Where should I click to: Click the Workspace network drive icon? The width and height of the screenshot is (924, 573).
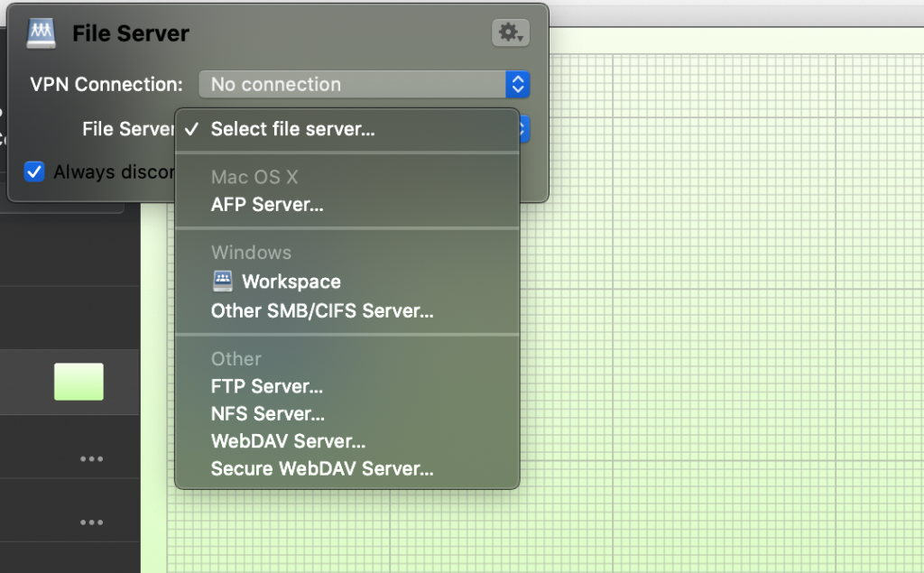click(x=222, y=282)
